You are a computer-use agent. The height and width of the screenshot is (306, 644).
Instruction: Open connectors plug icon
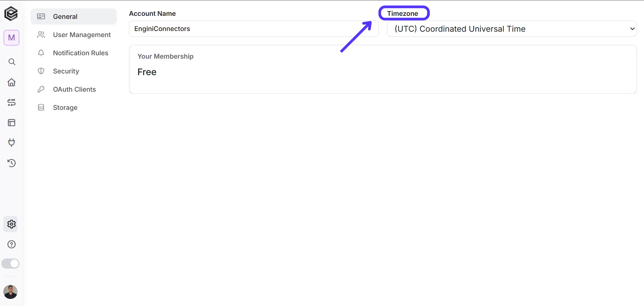(x=12, y=143)
